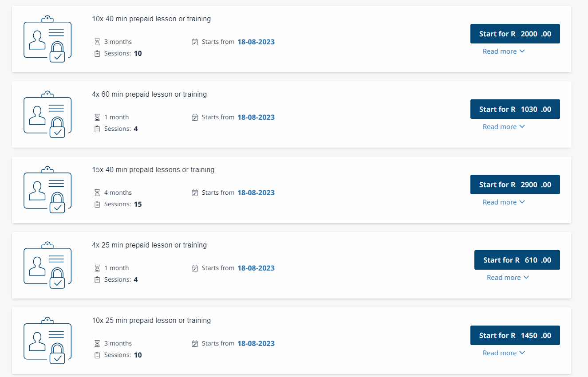Screen dimensions: 588x377
Task: Open the 10x 40 min prepaid lesson title
Action: pos(151,19)
